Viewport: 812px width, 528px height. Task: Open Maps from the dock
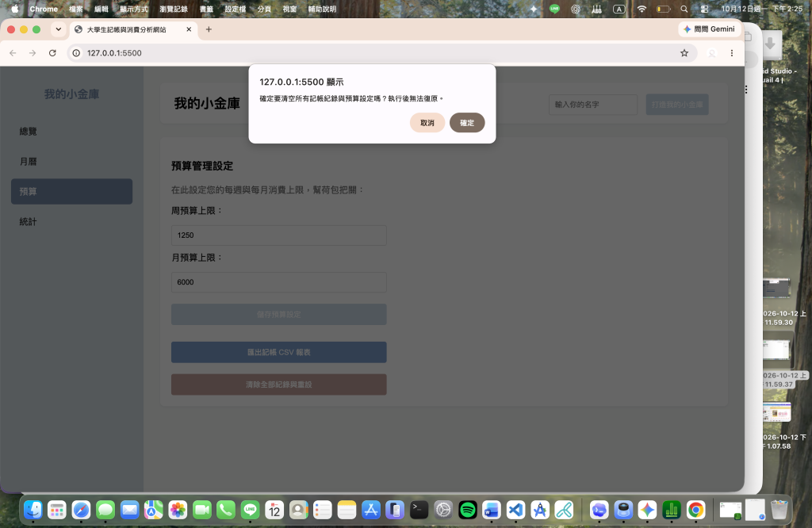[153, 510]
